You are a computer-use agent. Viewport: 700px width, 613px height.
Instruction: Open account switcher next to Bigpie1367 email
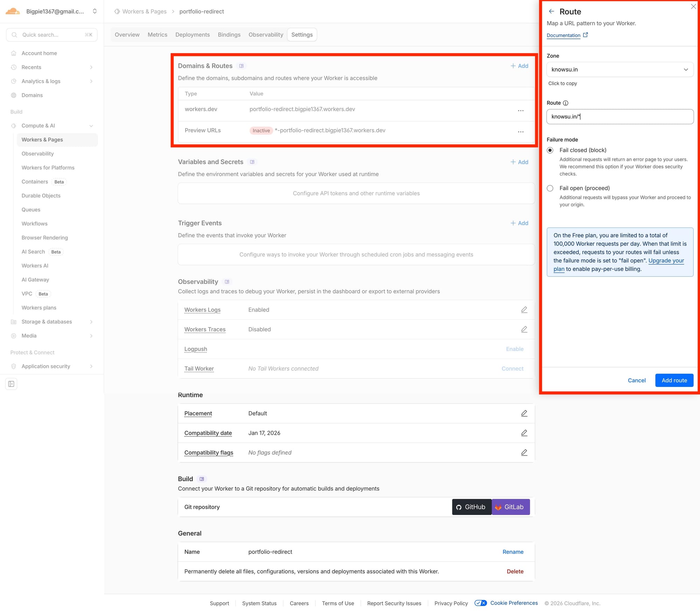[x=94, y=11]
